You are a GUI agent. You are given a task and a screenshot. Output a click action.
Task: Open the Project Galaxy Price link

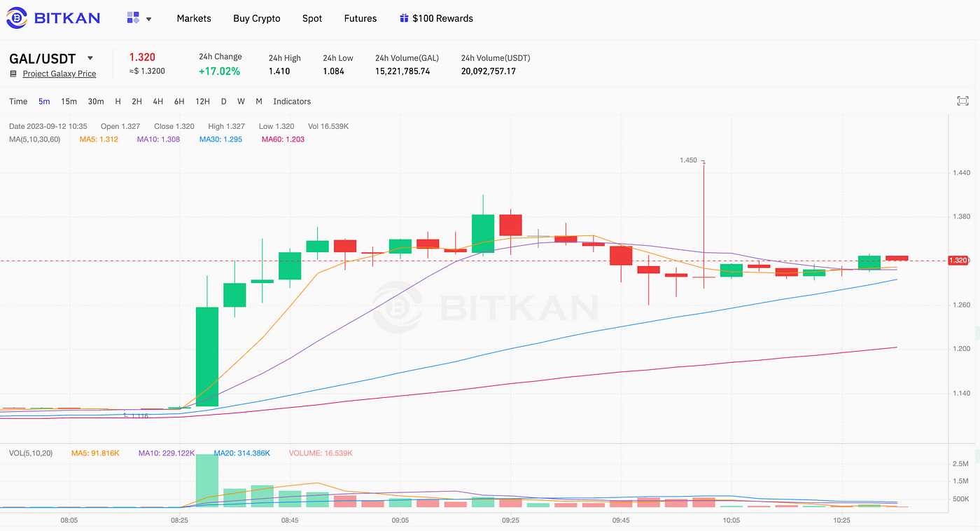pyautogui.click(x=59, y=74)
